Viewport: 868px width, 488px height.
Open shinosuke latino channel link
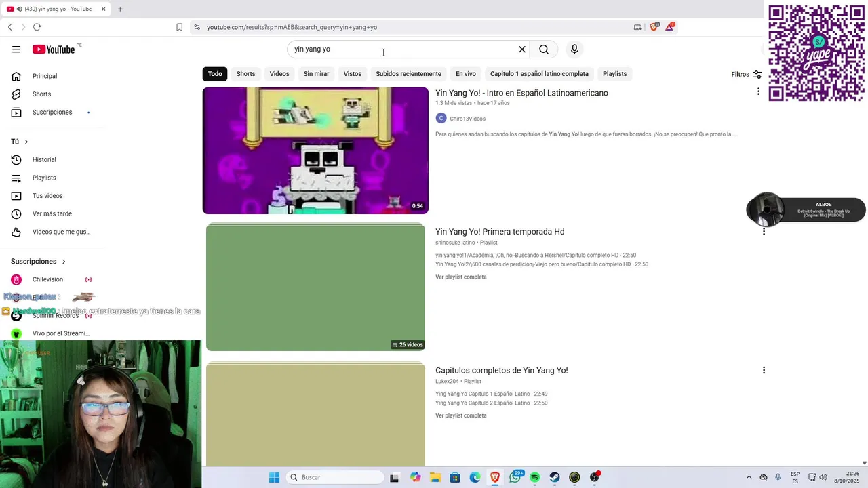click(455, 243)
